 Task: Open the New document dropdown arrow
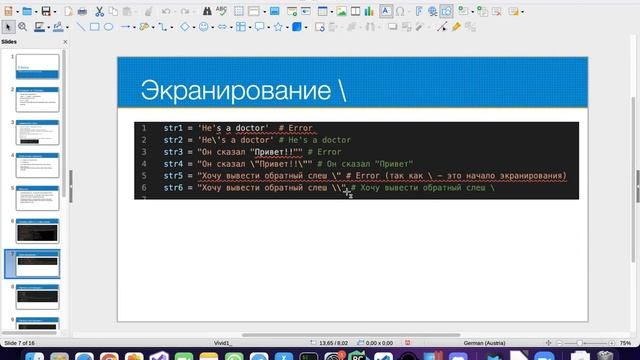[x=17, y=12]
